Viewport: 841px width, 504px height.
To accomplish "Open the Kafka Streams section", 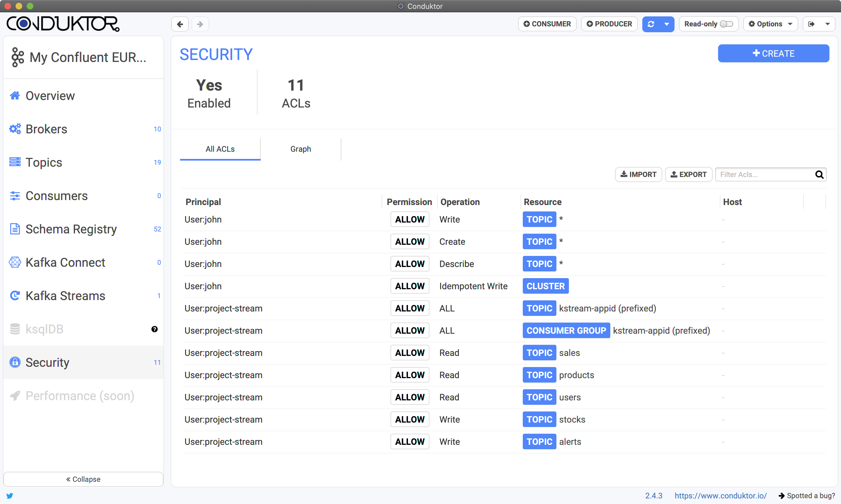I will pyautogui.click(x=65, y=296).
